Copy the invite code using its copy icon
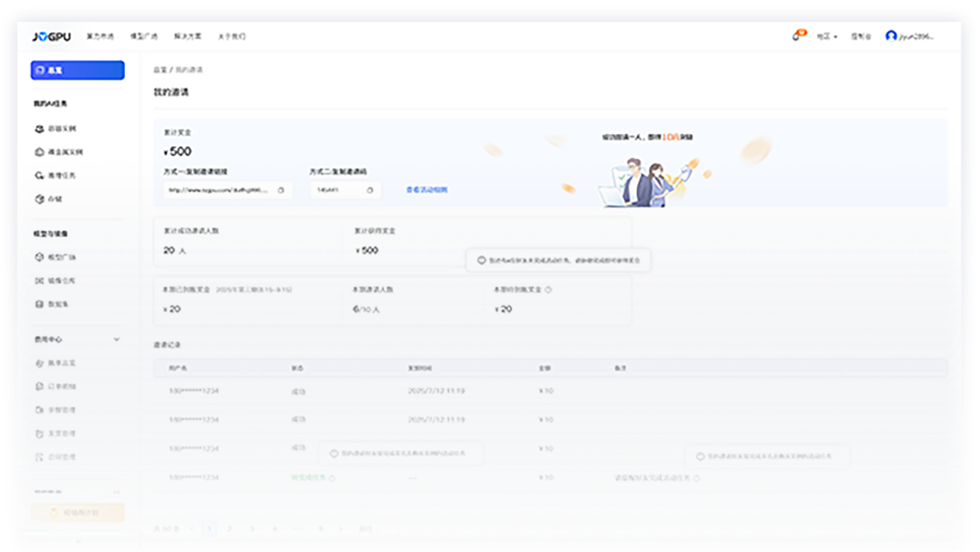Viewport: 980px width, 552px height. pos(370,189)
